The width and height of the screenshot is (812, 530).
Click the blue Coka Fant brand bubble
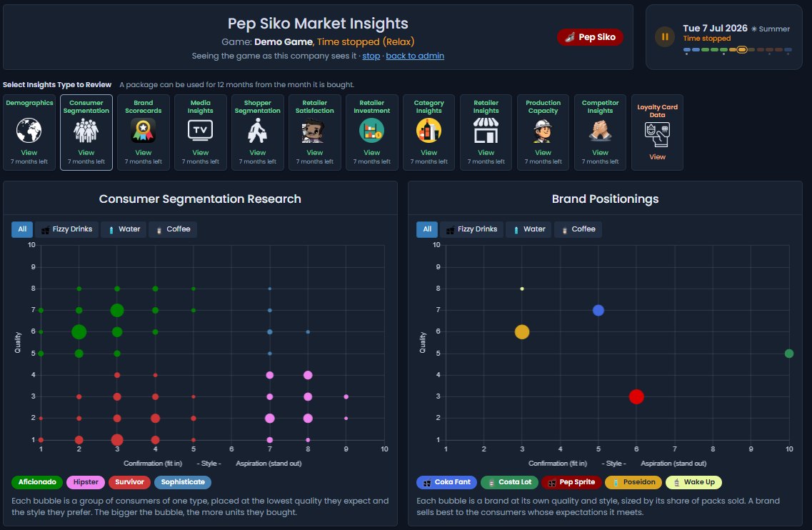click(x=598, y=310)
